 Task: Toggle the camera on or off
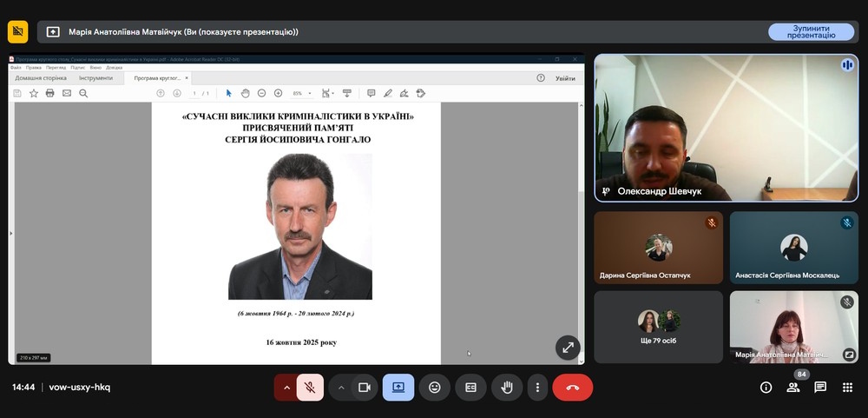[x=365, y=388]
